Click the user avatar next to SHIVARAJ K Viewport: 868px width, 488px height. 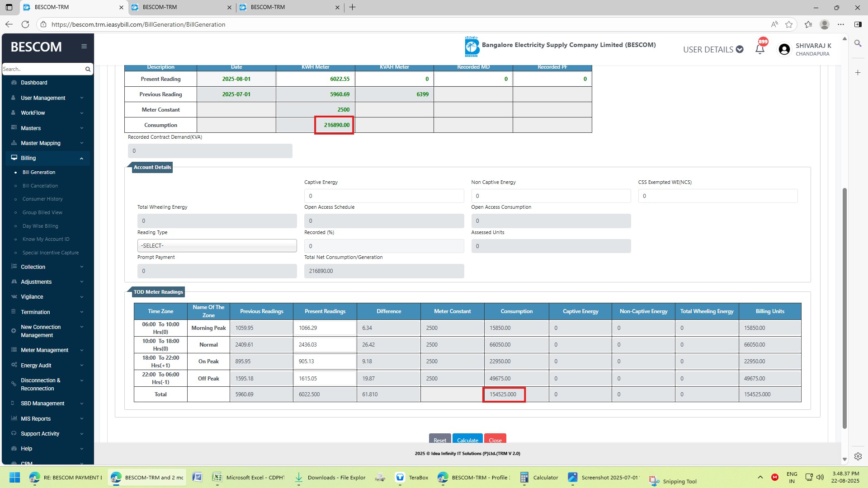pos(784,49)
